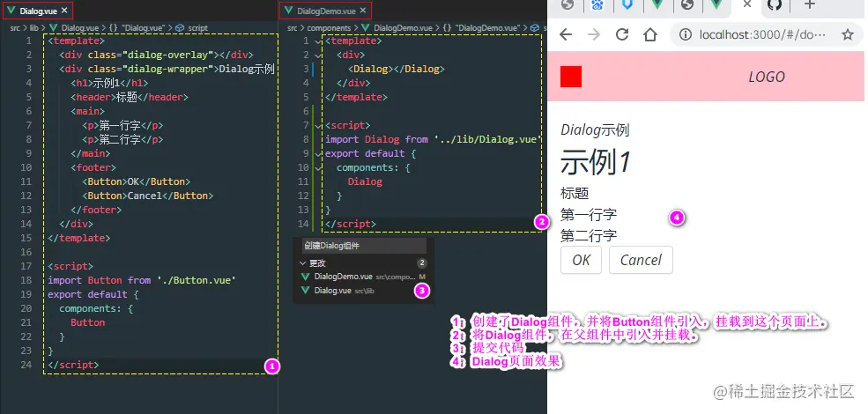This screenshot has width=868, height=414.
Task: Click the Cancel button on the web page
Action: [x=641, y=260]
